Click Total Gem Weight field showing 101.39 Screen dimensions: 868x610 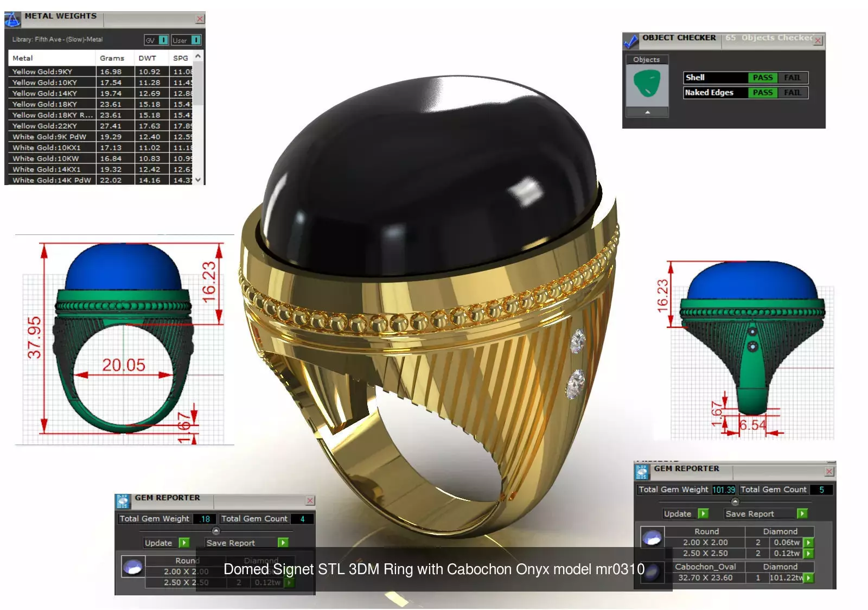click(x=724, y=490)
